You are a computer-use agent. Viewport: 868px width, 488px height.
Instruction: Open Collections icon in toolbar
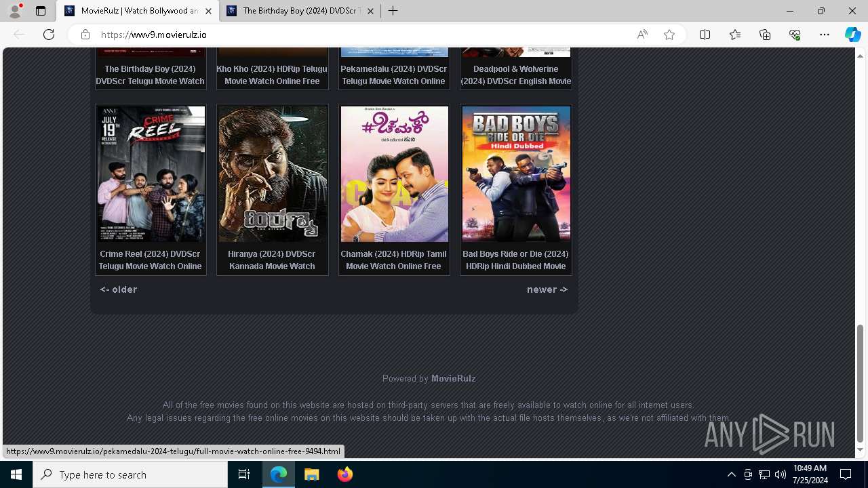click(765, 35)
